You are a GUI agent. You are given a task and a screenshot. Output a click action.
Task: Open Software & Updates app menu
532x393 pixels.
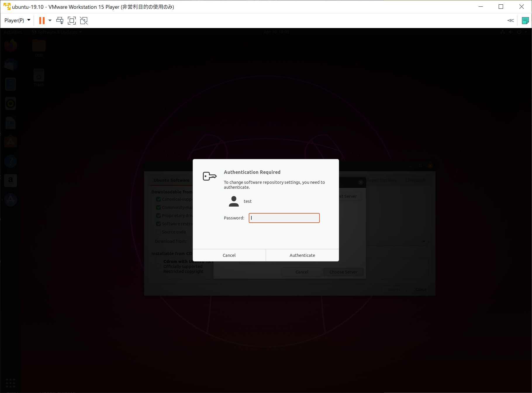[x=57, y=32]
